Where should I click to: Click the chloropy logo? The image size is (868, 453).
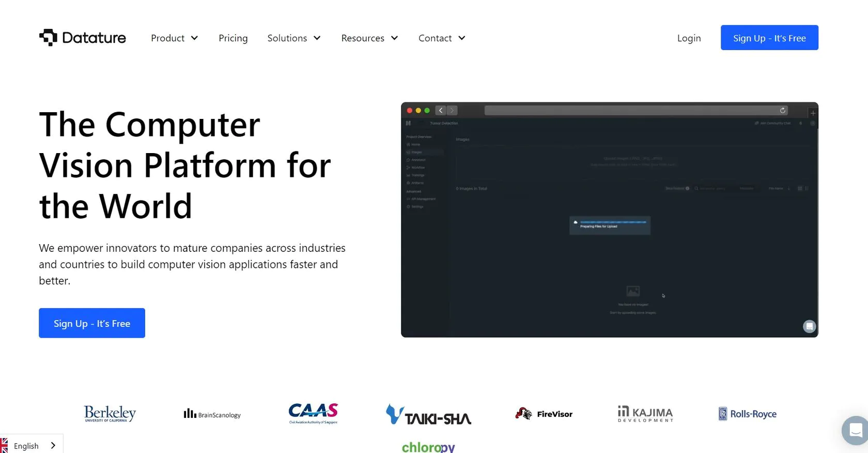428,447
